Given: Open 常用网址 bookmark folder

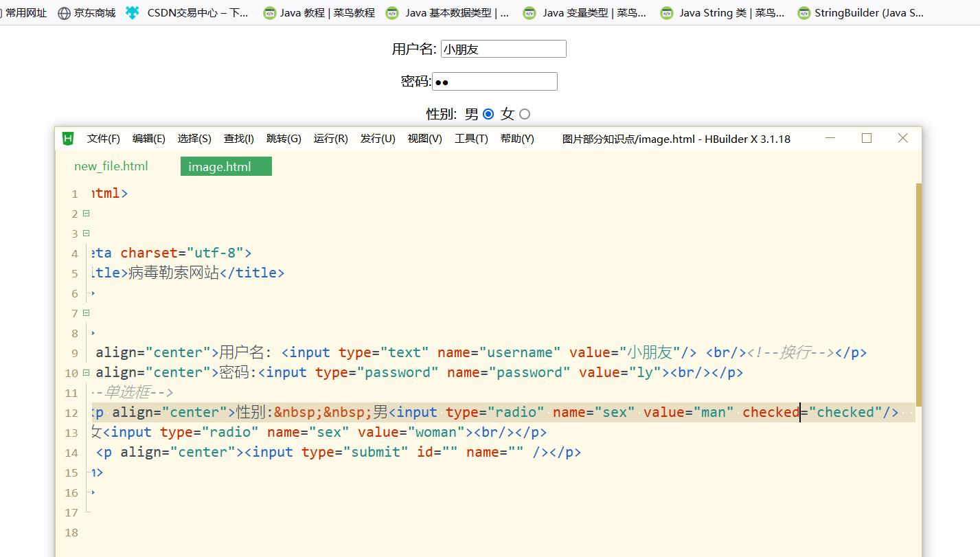Looking at the screenshot, I should [x=24, y=12].
